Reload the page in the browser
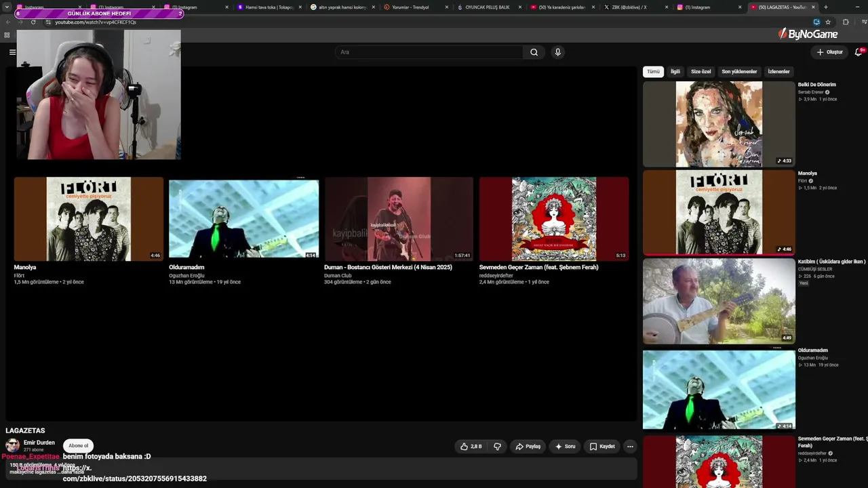This screenshot has width=868, height=488. point(33,22)
